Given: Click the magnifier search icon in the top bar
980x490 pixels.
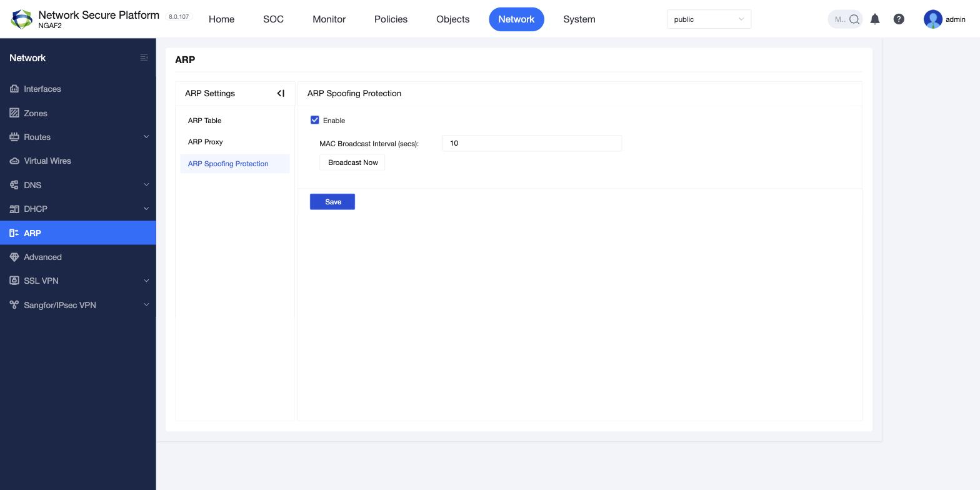Looking at the screenshot, I should point(854,19).
